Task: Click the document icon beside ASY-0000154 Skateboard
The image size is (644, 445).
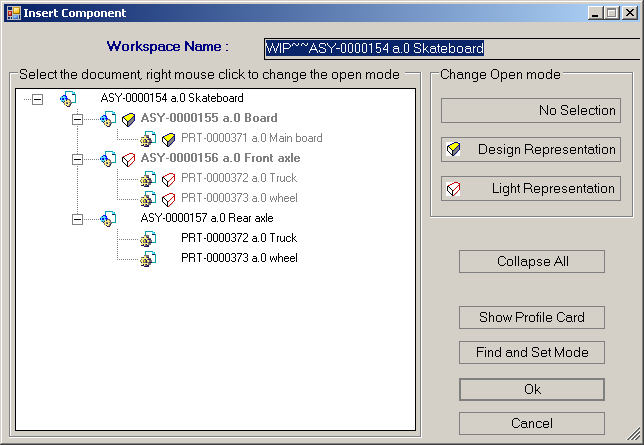Action: [68, 99]
